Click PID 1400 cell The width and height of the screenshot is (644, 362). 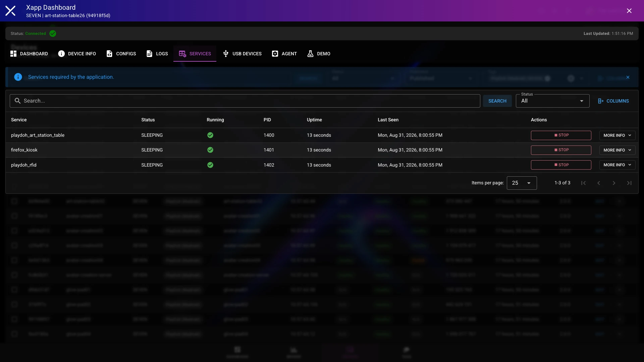tap(269, 135)
